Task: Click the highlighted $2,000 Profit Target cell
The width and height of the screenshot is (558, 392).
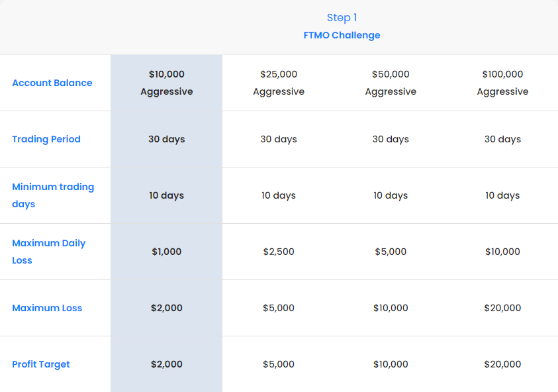Action: (x=167, y=364)
